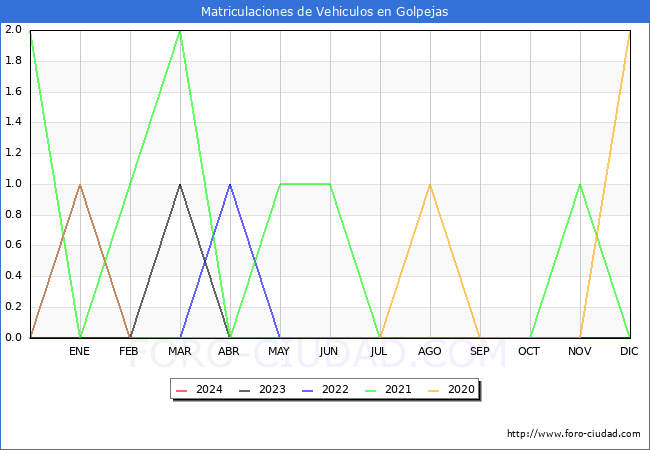650x450 pixels.
Task: Click the green 2021 peak at NOV
Action: [x=580, y=184]
